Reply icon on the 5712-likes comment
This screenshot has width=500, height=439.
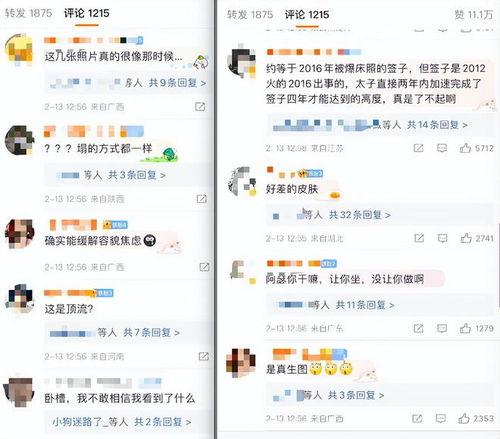(442, 148)
